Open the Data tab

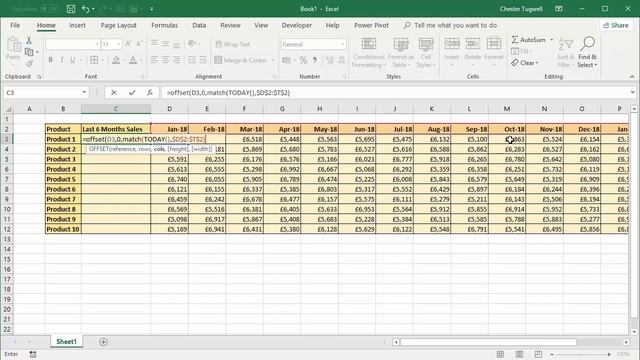[199, 25]
